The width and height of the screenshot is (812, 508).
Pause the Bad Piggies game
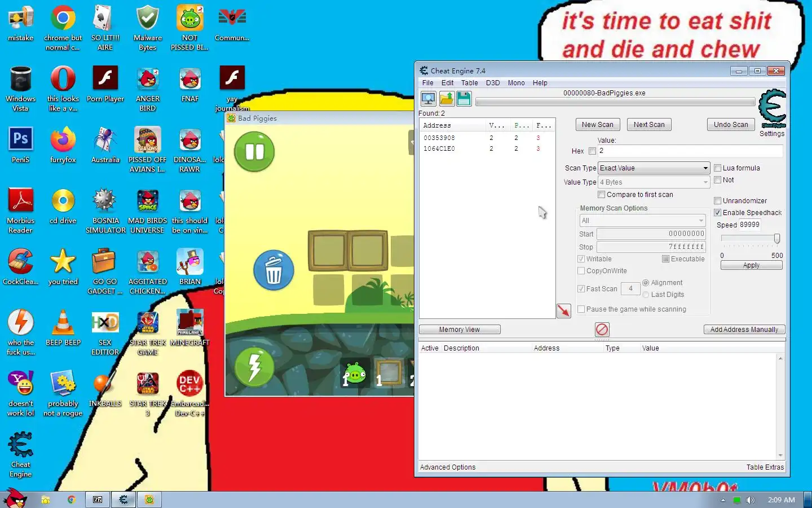click(254, 152)
